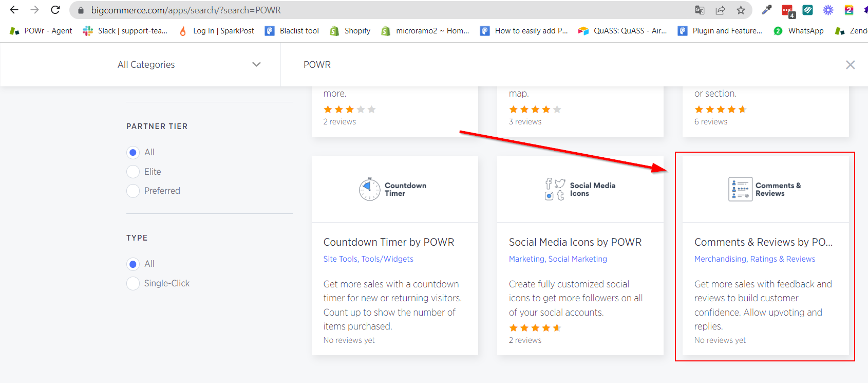Bookmark this page with the star
This screenshot has height=383, width=868.
(x=741, y=10)
